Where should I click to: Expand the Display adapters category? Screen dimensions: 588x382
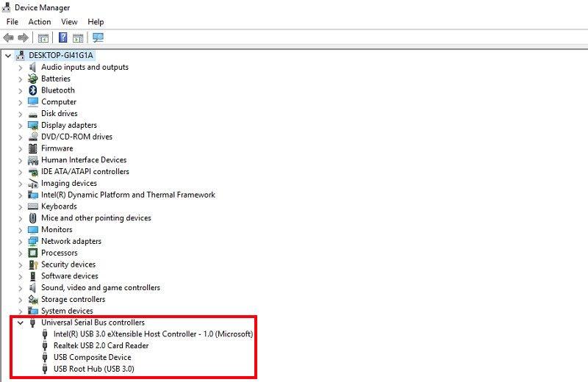tap(20, 126)
